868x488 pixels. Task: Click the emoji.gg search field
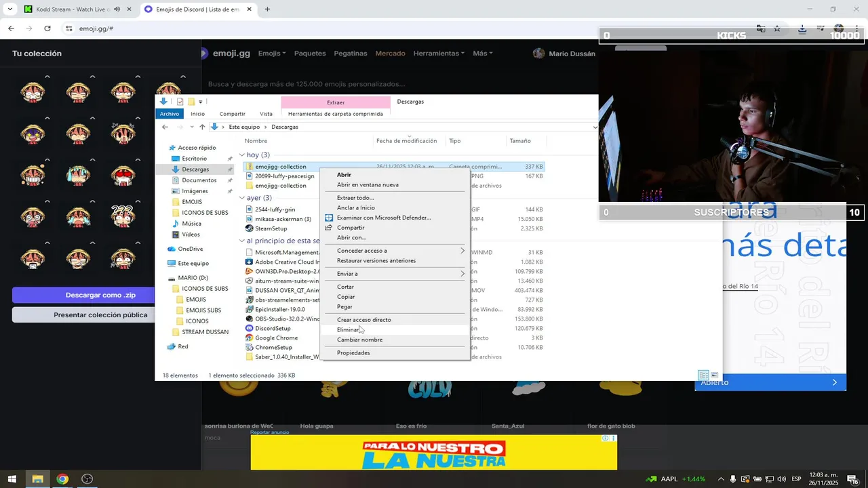[x=399, y=84]
